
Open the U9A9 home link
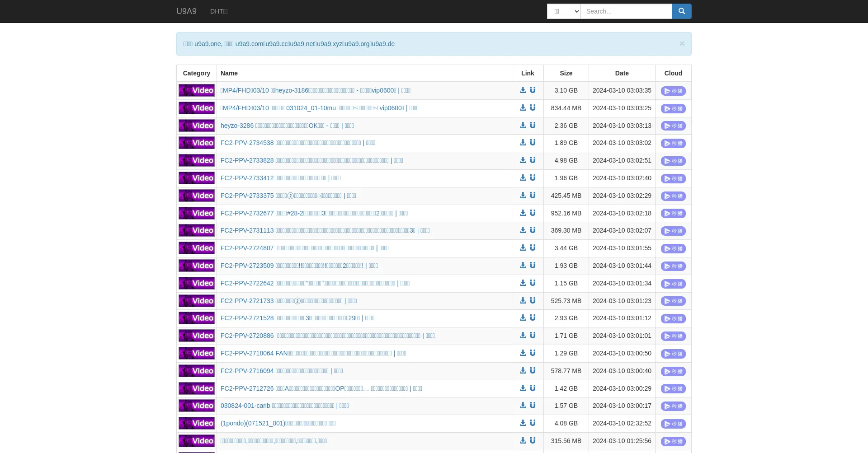186,11
